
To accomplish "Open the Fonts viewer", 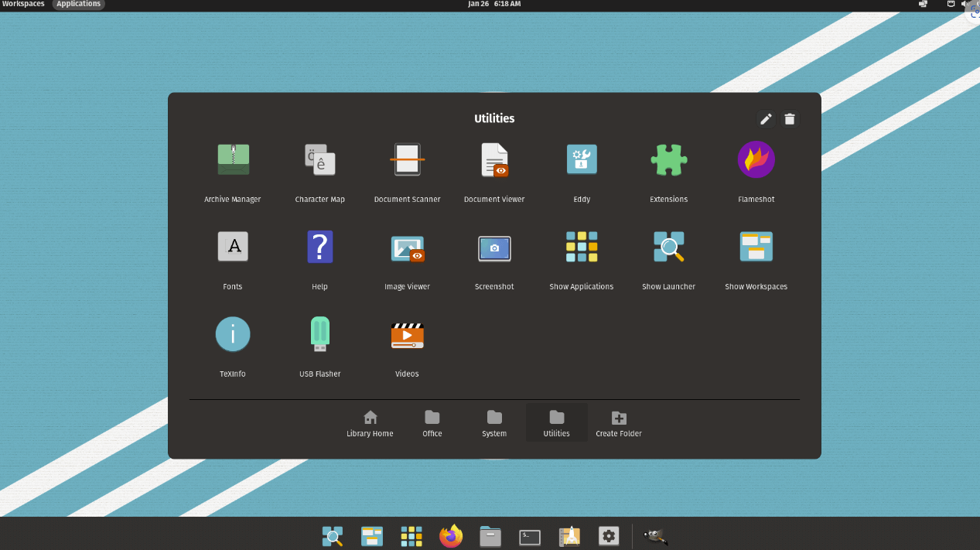I will point(233,258).
